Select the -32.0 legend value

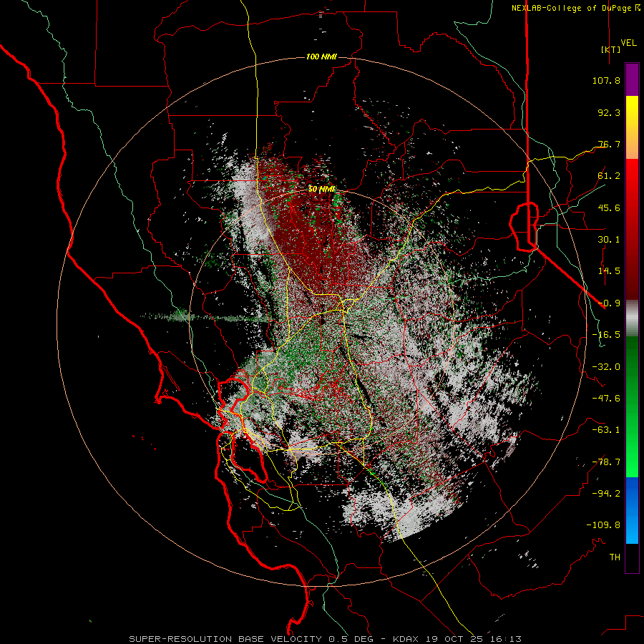pyautogui.click(x=606, y=367)
